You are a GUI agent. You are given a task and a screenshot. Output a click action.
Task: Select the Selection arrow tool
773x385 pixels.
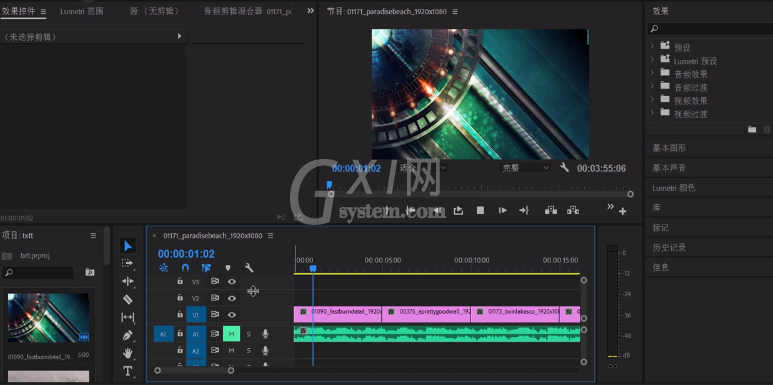coord(128,245)
